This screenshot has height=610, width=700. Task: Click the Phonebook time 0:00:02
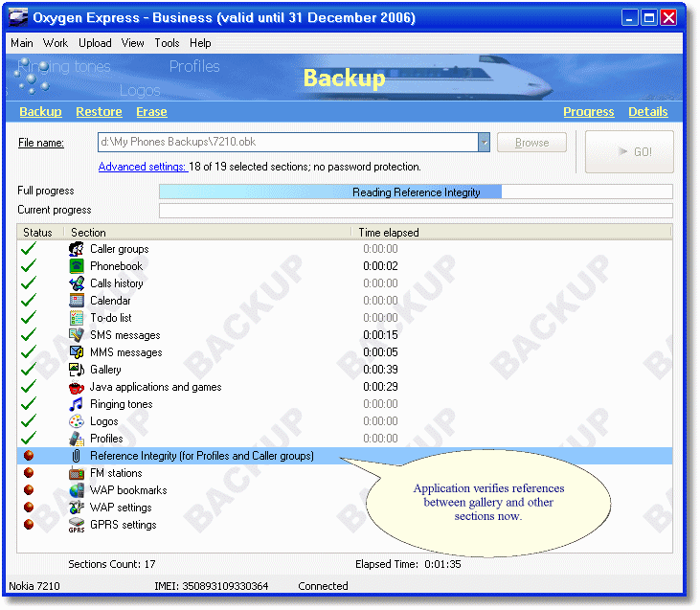380,266
